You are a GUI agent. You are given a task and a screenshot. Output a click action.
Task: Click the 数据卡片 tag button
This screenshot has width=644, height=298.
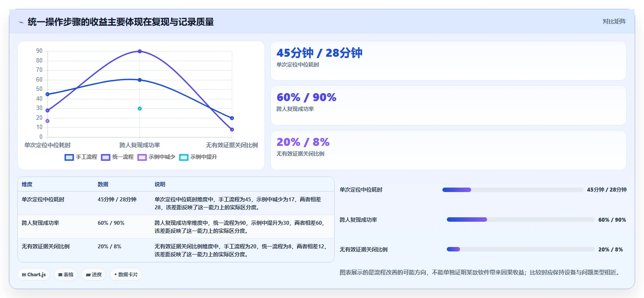126,274
